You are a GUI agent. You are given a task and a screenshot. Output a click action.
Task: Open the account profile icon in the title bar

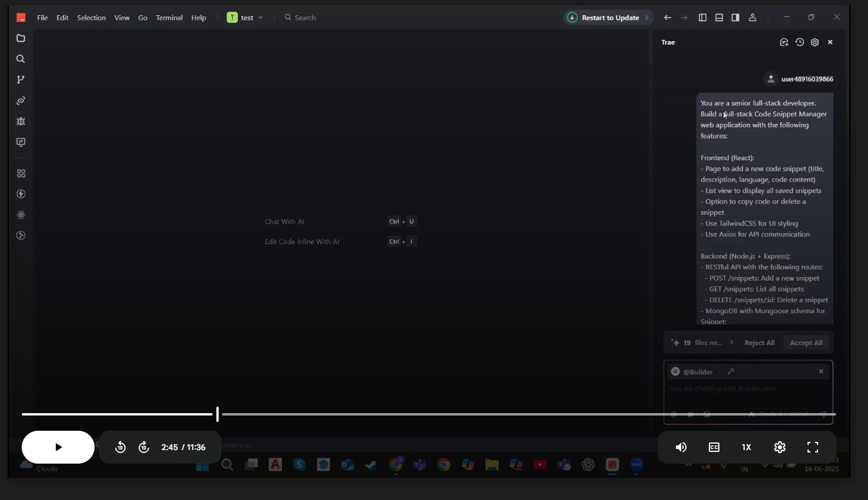(x=752, y=18)
